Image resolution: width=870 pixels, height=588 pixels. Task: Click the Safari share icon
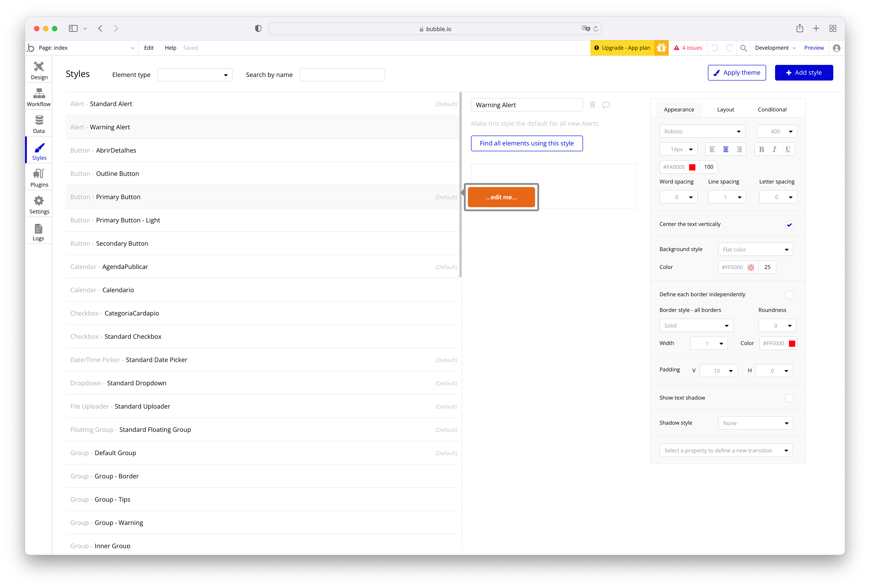coord(800,29)
